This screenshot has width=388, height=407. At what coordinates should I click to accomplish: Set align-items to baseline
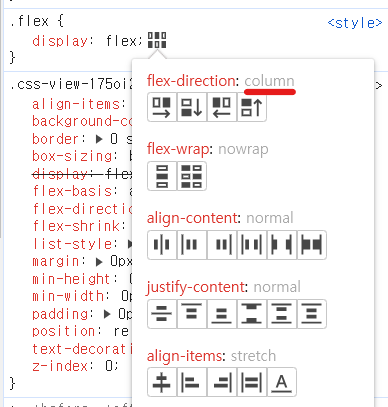(x=282, y=382)
